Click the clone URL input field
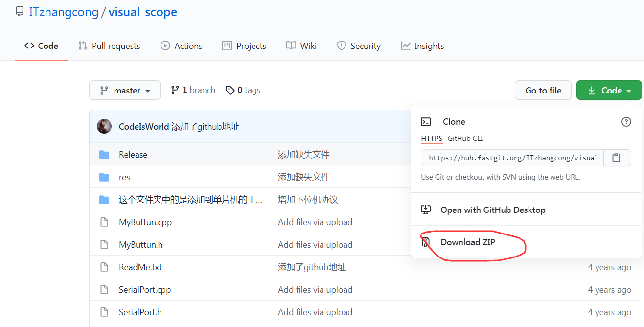This screenshot has width=644, height=327. (x=512, y=158)
